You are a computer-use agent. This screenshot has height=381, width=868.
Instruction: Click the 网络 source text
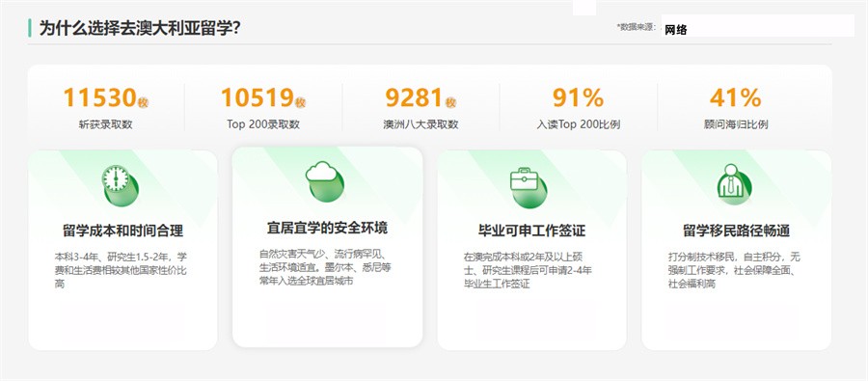[676, 31]
